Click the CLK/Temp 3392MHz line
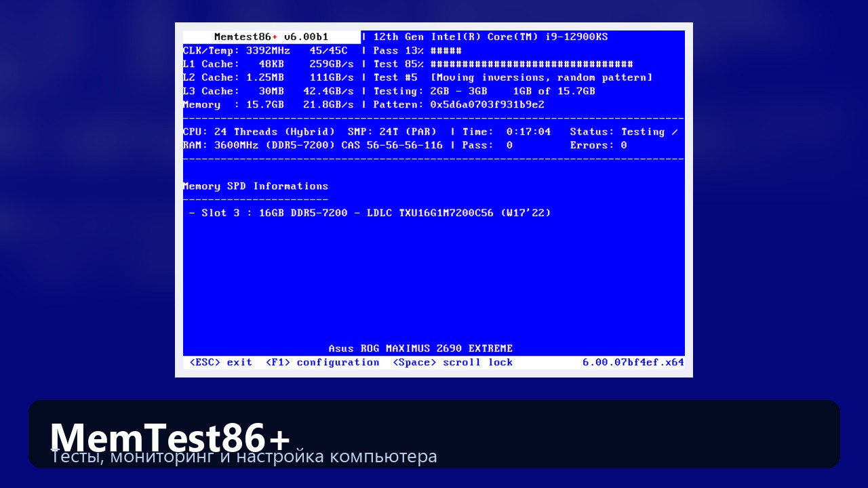This screenshot has width=868, height=488. pyautogui.click(x=265, y=50)
